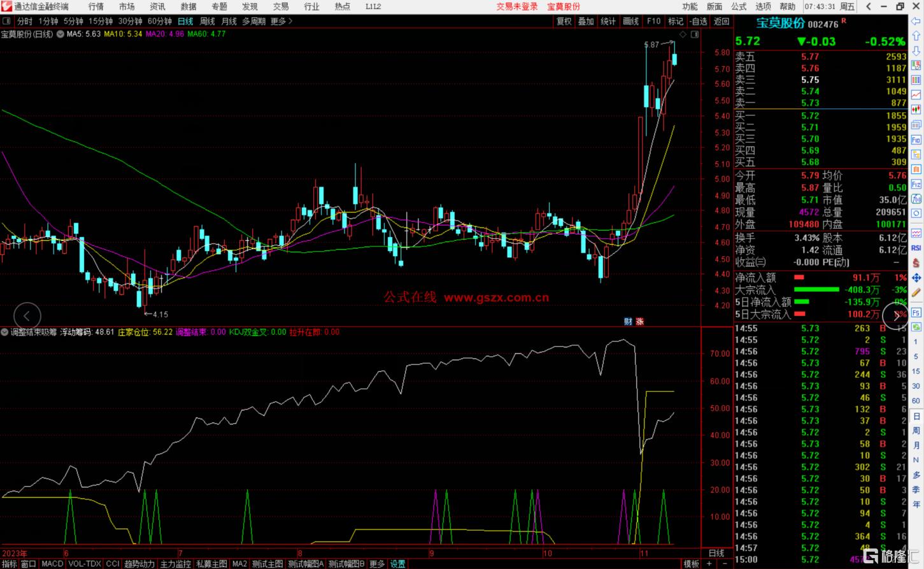Image resolution: width=924 pixels, height=569 pixels.
Task: Click the 财 marker on chart bottom
Action: (628, 321)
